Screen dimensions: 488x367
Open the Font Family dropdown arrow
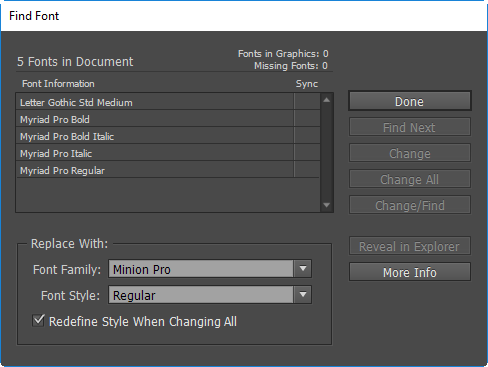(303, 269)
